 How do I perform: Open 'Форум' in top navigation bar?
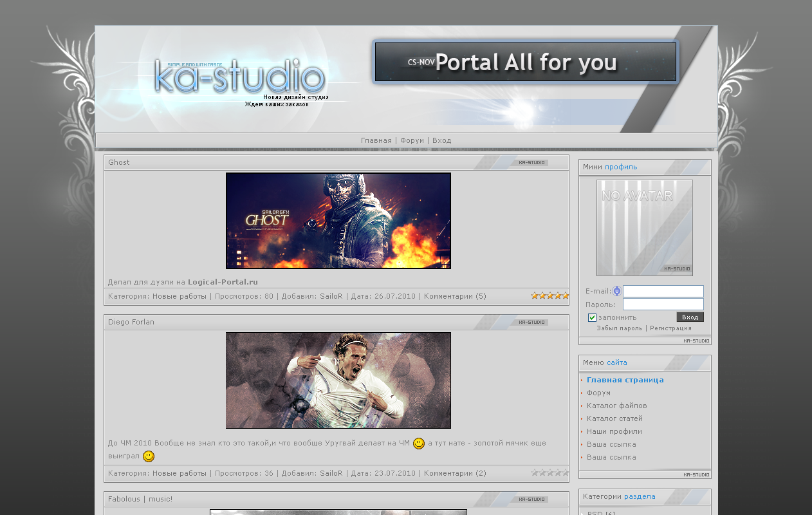[x=412, y=140]
